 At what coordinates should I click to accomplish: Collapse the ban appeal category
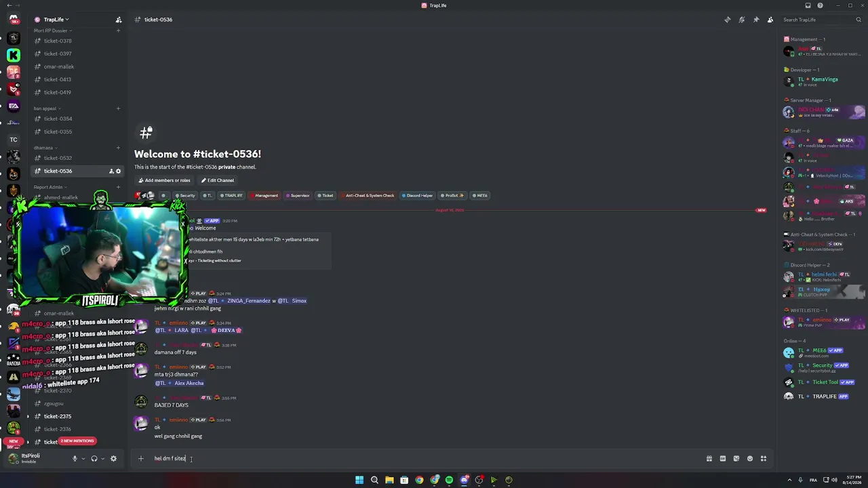point(47,108)
